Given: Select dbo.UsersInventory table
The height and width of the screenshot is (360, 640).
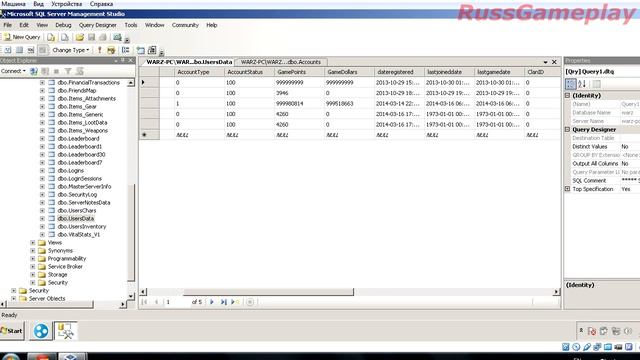Looking at the screenshot, I should pyautogui.click(x=82, y=227).
